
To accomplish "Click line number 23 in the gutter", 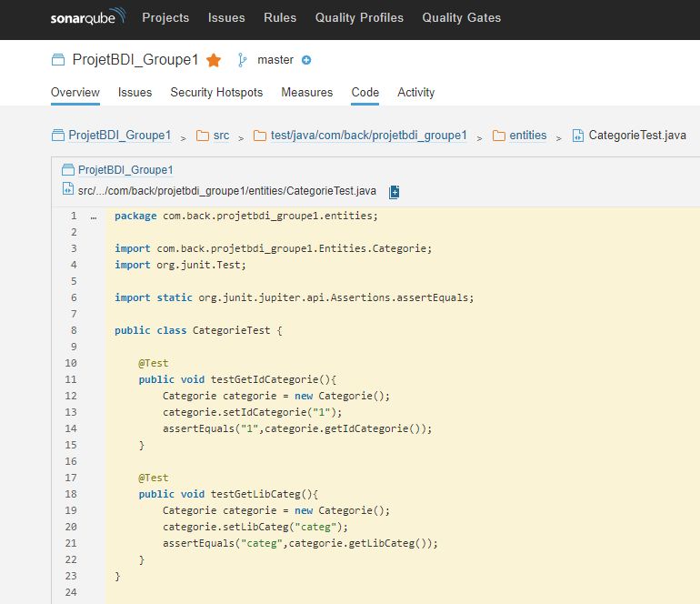I will 71,576.
